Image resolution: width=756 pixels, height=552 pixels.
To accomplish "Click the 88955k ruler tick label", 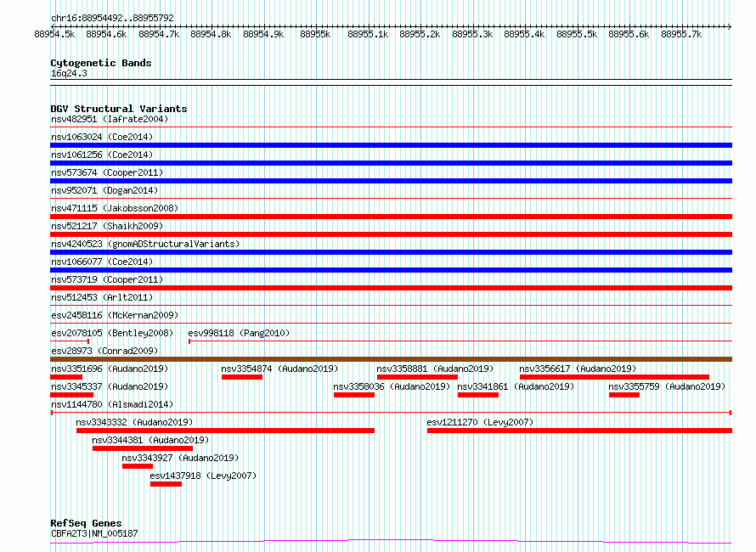I will (x=315, y=34).
